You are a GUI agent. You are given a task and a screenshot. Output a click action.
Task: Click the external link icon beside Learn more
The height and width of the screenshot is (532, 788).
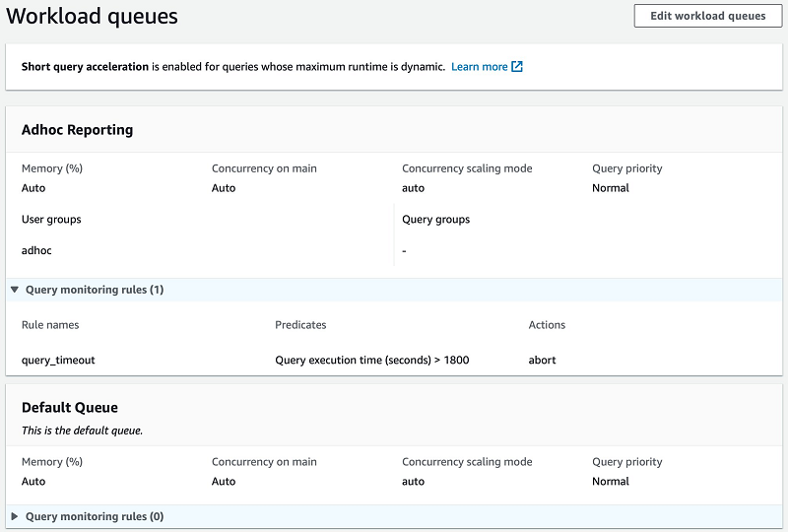pyautogui.click(x=517, y=67)
